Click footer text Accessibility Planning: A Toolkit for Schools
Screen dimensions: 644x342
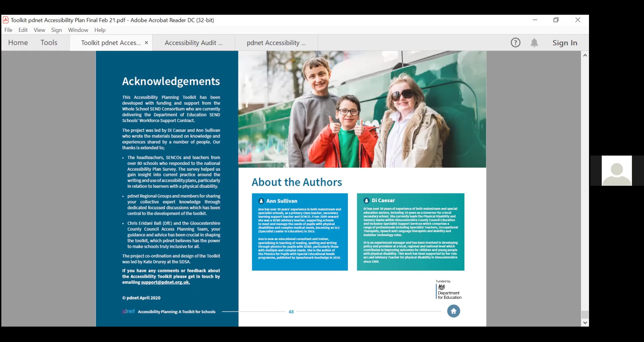(x=177, y=312)
